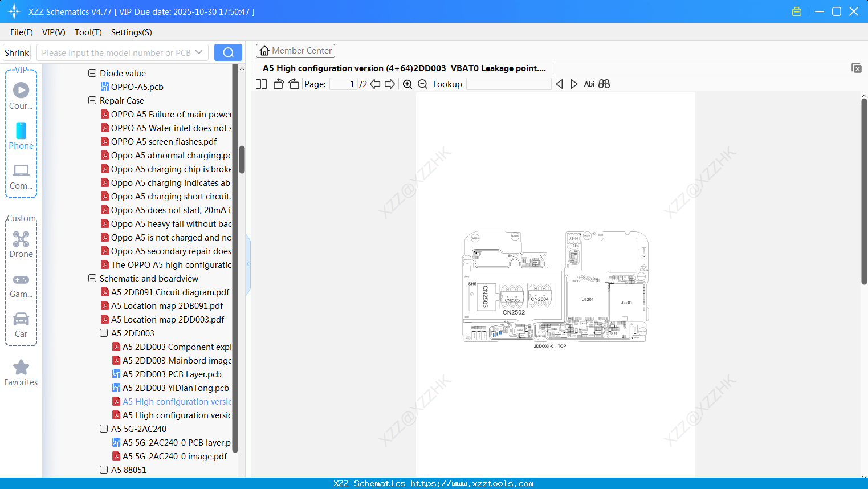Open 'A5 2DD003 YiDianTong.pcb'
Image resolution: width=868 pixels, height=489 pixels.
click(x=171, y=388)
